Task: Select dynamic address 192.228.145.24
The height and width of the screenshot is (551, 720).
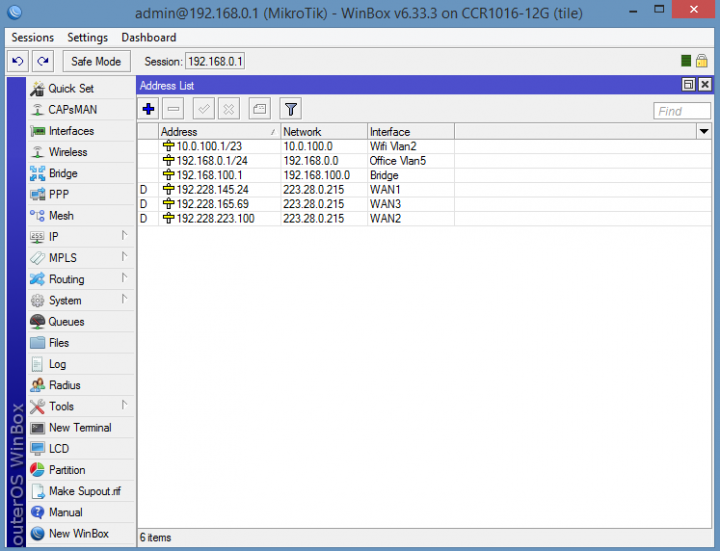Action: point(424,190)
